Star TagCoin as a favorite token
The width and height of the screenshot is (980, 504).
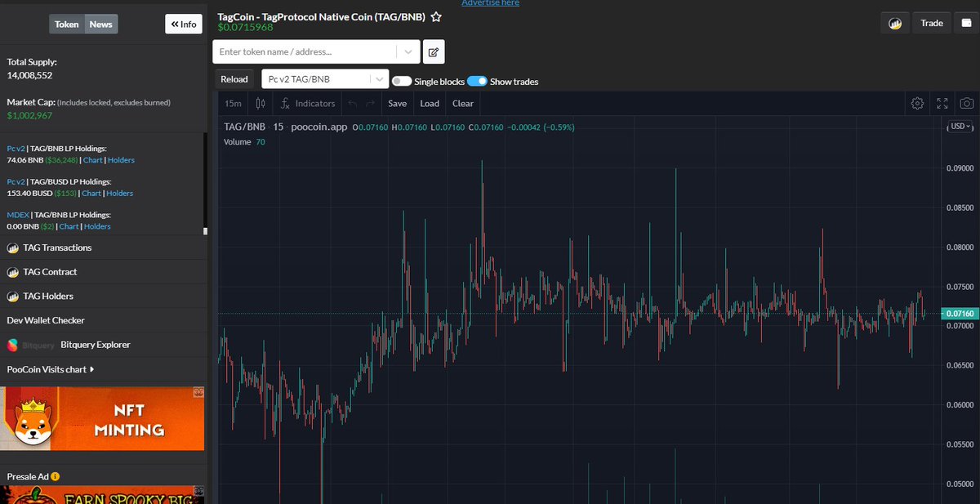pos(436,17)
